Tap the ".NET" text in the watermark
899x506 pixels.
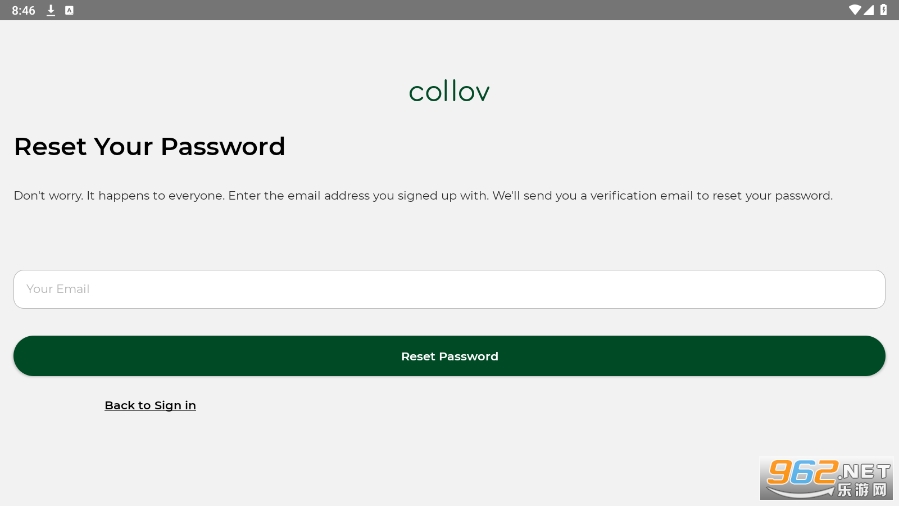865,471
